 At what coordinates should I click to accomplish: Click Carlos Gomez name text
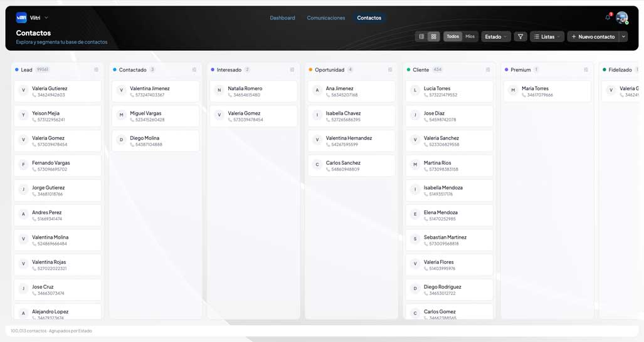point(440,312)
